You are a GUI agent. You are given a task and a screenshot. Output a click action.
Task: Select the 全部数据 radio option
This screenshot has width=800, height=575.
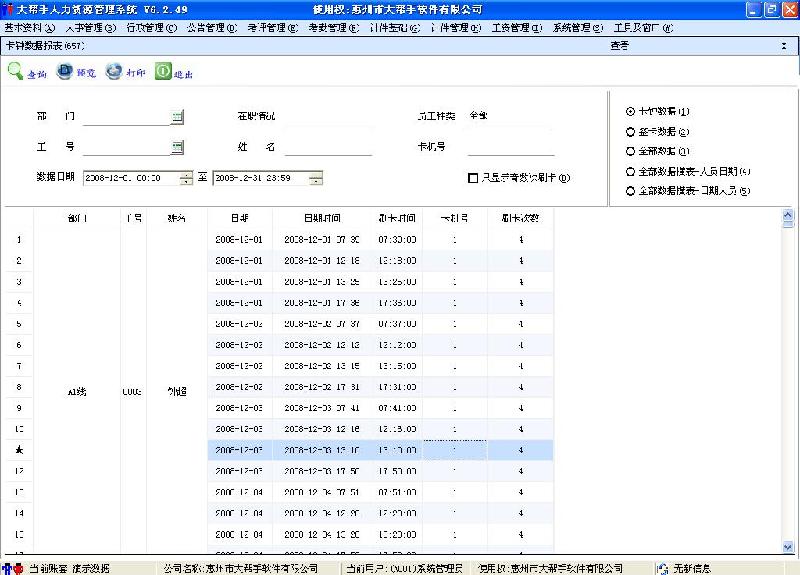(630, 151)
